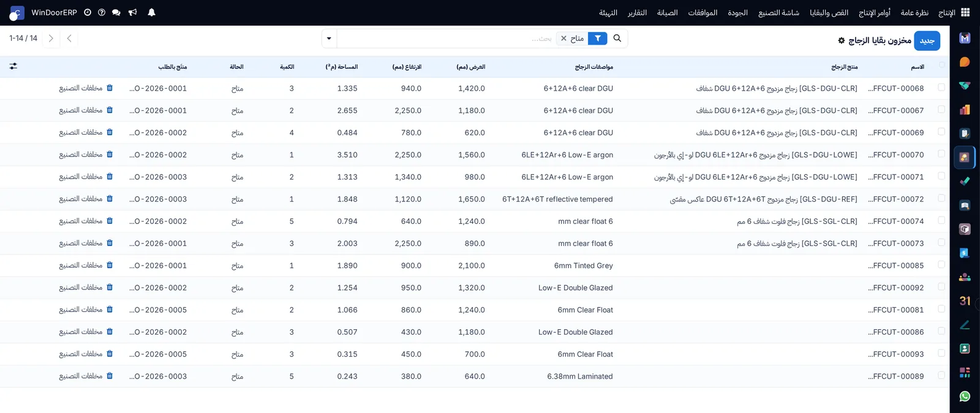Go to next page with pager arrow

pyautogui.click(x=51, y=39)
